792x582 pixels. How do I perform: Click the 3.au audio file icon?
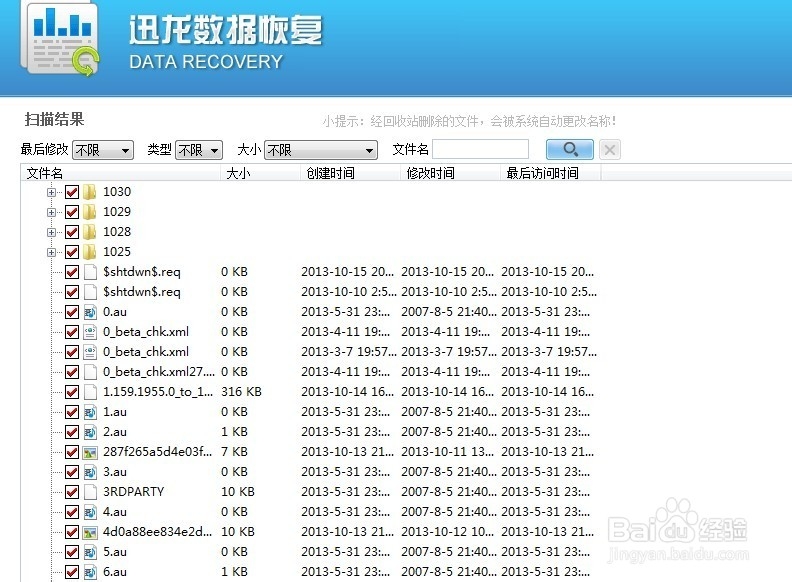(x=90, y=472)
